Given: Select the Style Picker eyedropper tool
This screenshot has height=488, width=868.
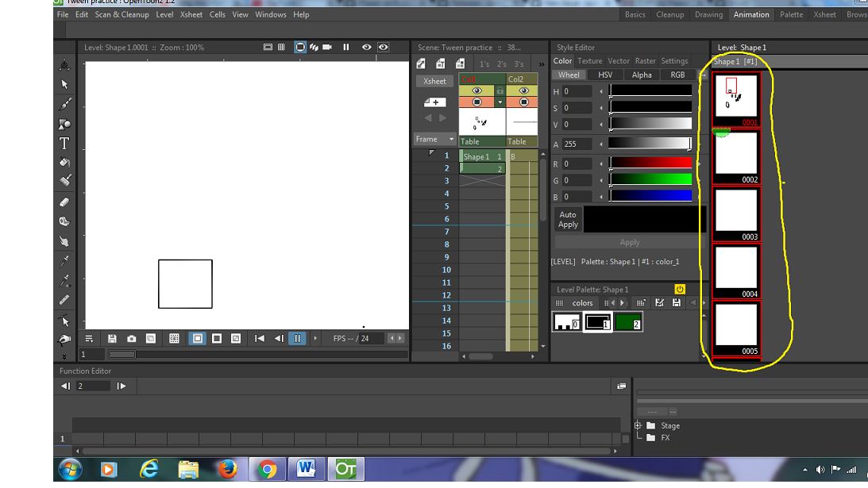Looking at the screenshot, I should coord(64,261).
